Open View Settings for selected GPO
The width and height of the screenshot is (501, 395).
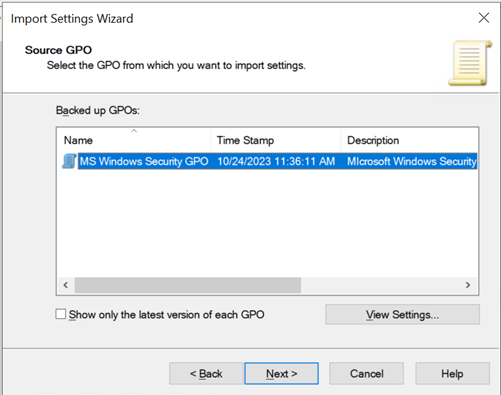click(403, 314)
